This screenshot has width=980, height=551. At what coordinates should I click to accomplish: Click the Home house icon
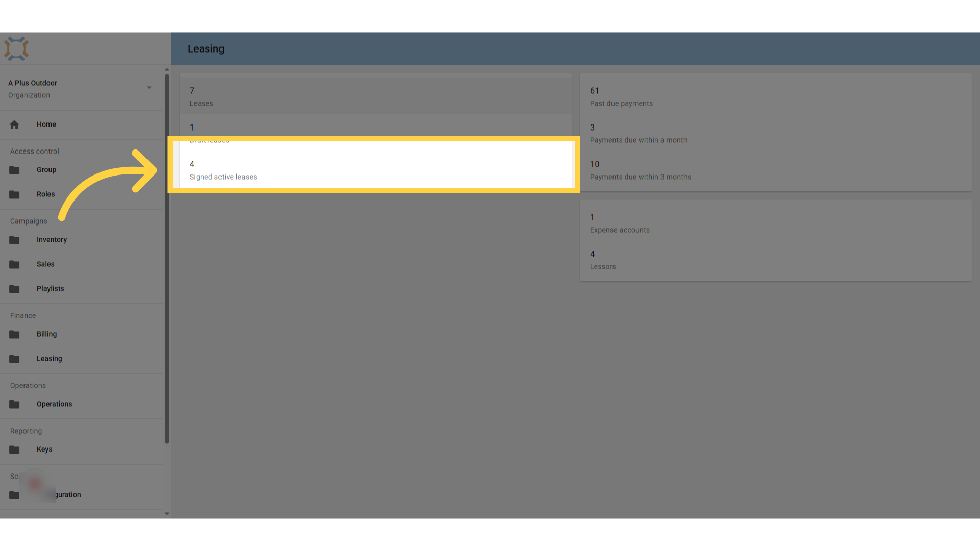[x=14, y=124]
